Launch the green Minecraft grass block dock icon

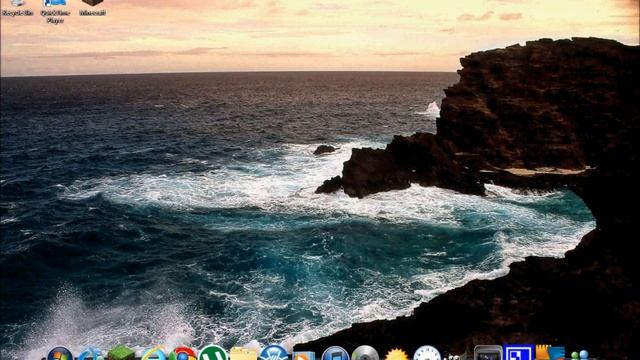tap(121, 353)
